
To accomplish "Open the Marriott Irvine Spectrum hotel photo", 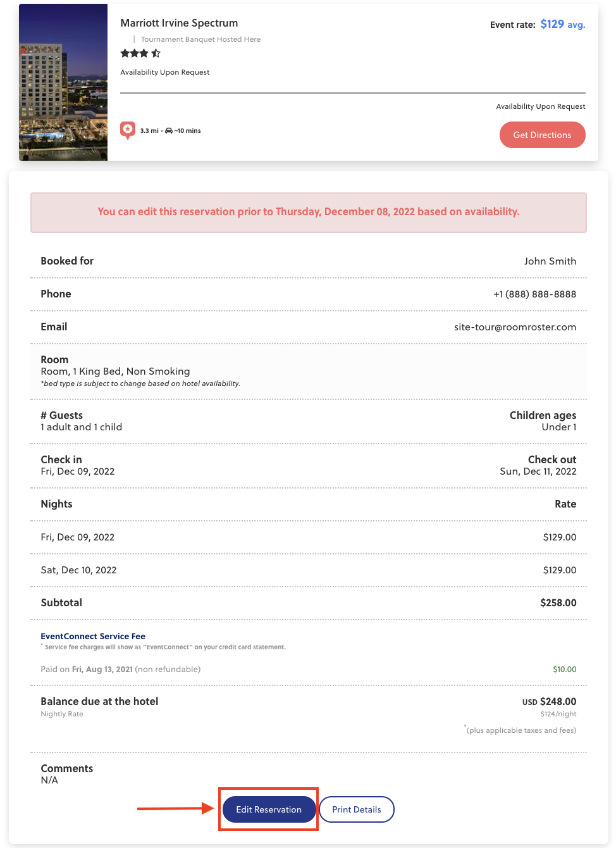I will click(63, 82).
